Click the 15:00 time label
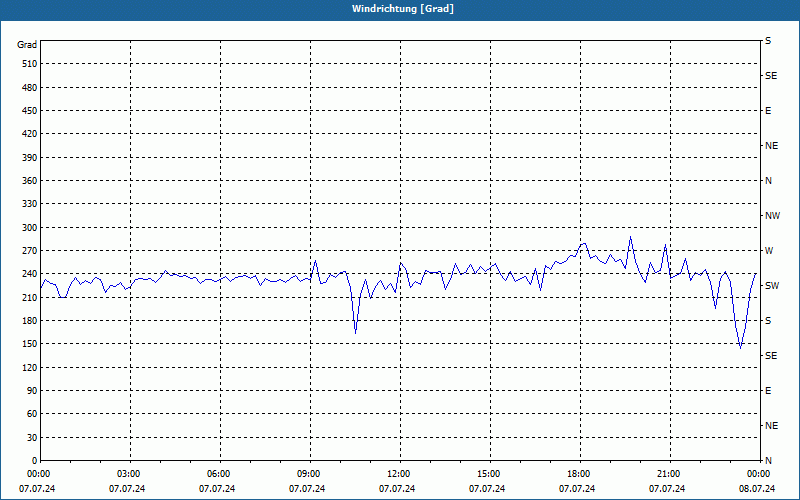The height and width of the screenshot is (500, 800). (x=488, y=473)
